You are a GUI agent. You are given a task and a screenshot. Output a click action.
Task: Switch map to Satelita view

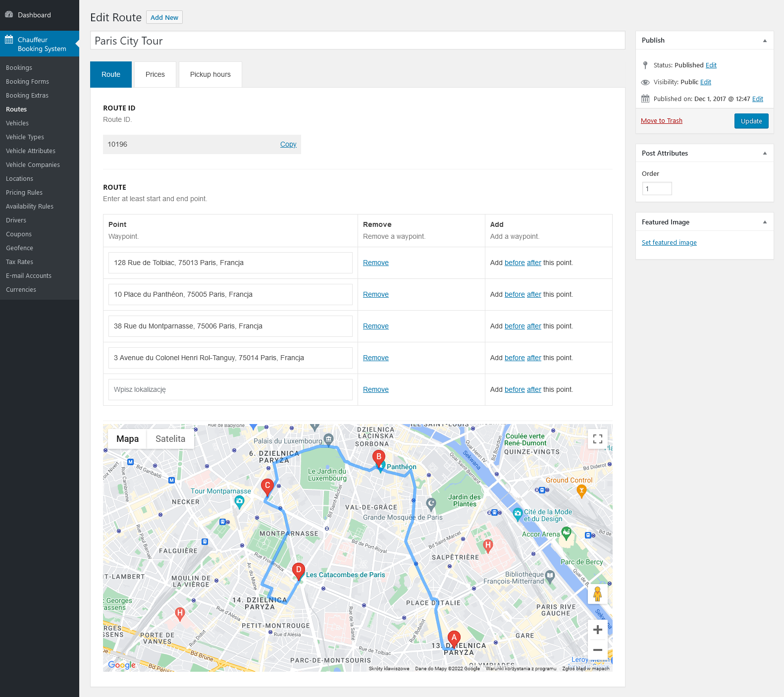point(170,439)
